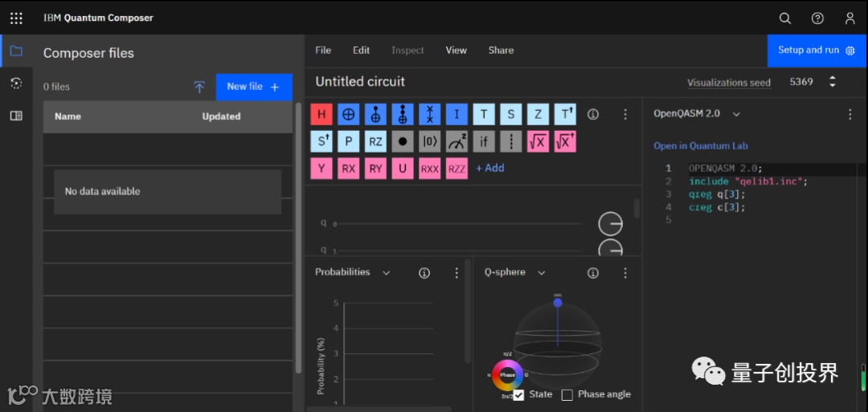Click the search magnifier icon
This screenshot has height=412, width=868.
point(785,18)
